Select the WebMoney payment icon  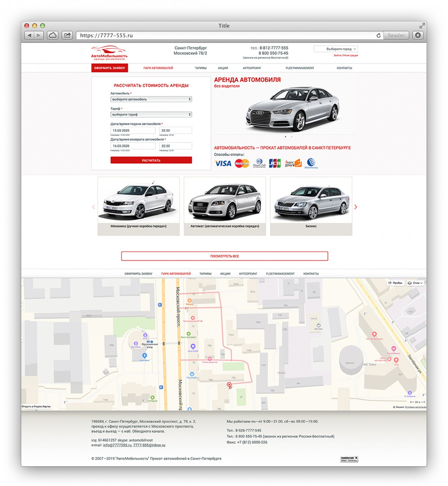click(311, 163)
